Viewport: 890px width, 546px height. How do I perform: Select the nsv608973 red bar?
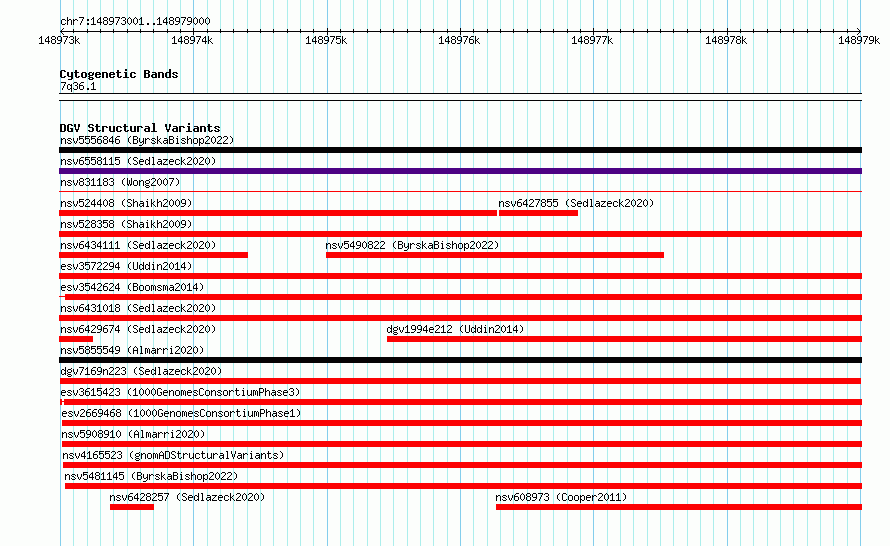click(x=679, y=507)
